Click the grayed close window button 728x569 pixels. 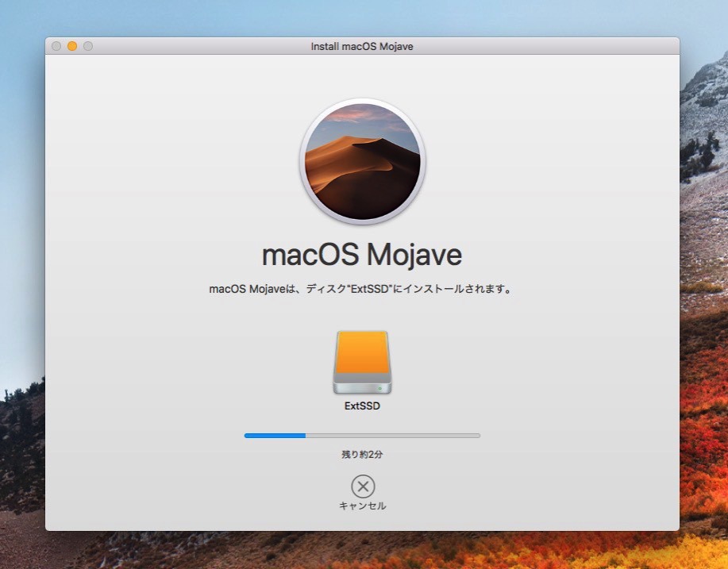tap(56, 46)
